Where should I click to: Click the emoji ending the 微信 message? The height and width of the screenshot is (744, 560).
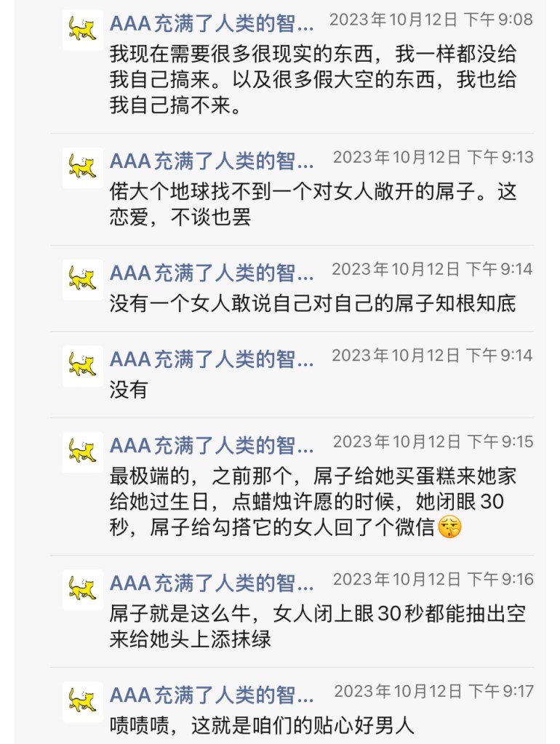click(451, 527)
